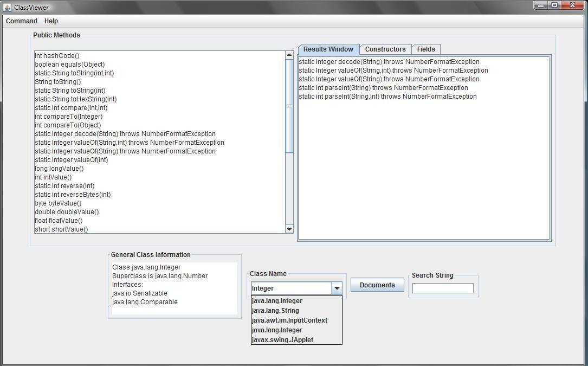Click the down arrow on the methods scrollbar
Image resolution: width=588 pixels, height=366 pixels.
(289, 229)
